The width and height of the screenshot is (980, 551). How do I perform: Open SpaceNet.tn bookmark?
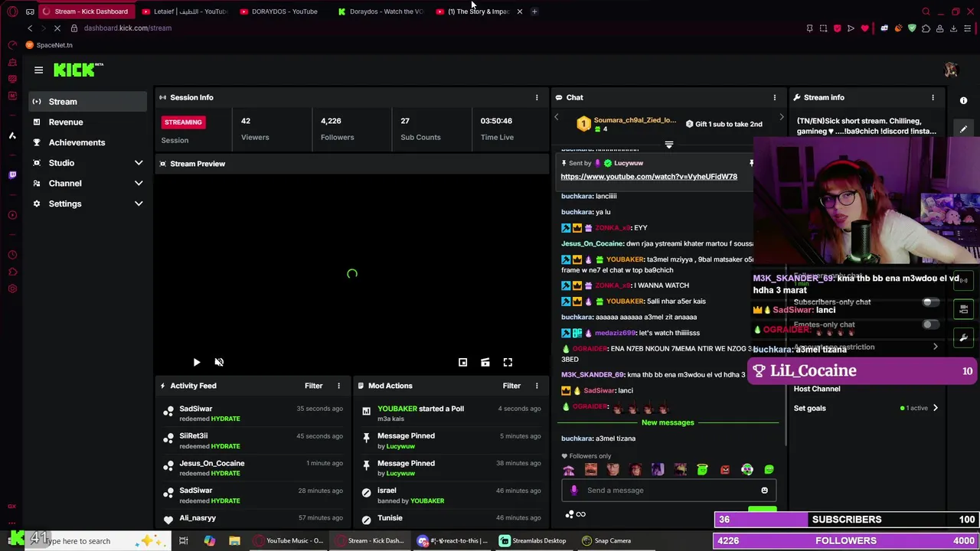tap(49, 45)
